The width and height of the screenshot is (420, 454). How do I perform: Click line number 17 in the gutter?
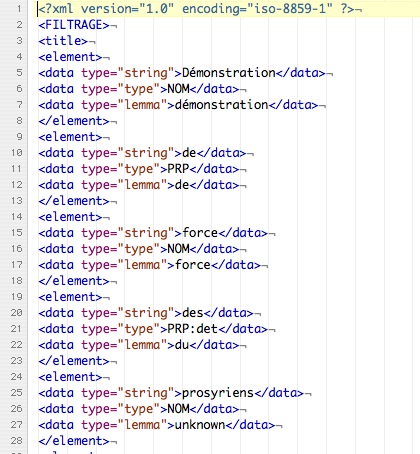pyautogui.click(x=17, y=265)
